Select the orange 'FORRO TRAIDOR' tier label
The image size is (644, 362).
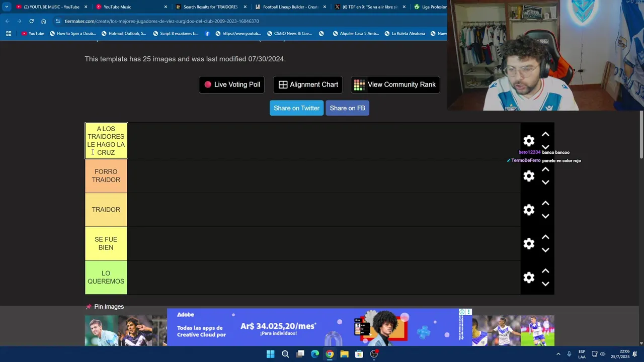(106, 176)
